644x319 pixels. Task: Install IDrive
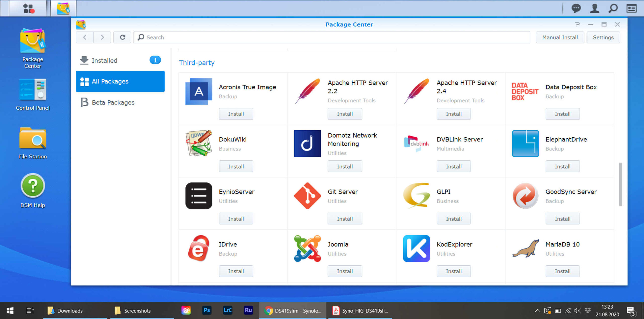tap(236, 271)
